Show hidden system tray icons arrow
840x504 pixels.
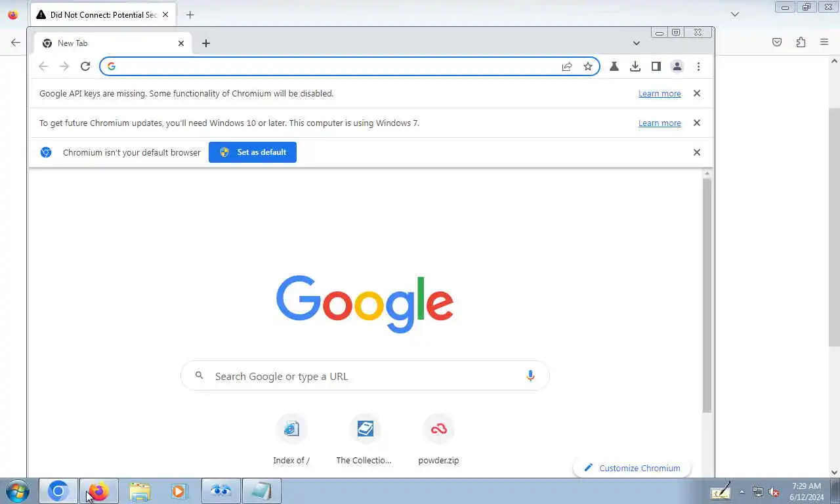[x=742, y=492]
